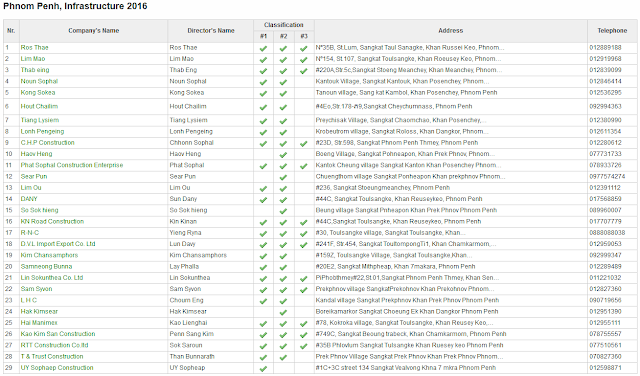The height and width of the screenshot is (376, 640).
Task: Open RTT Construction Co.ltd link
Action: click(55, 345)
